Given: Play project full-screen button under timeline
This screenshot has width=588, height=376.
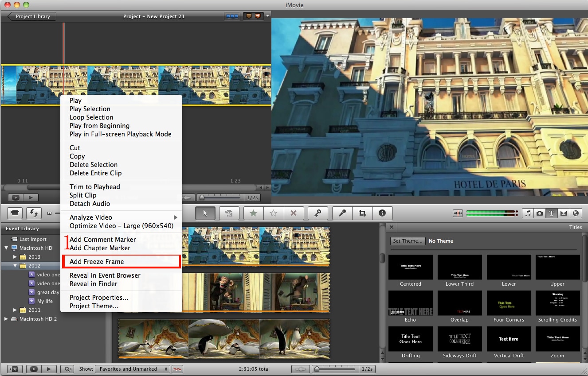Looking at the screenshot, I should click(x=16, y=198).
